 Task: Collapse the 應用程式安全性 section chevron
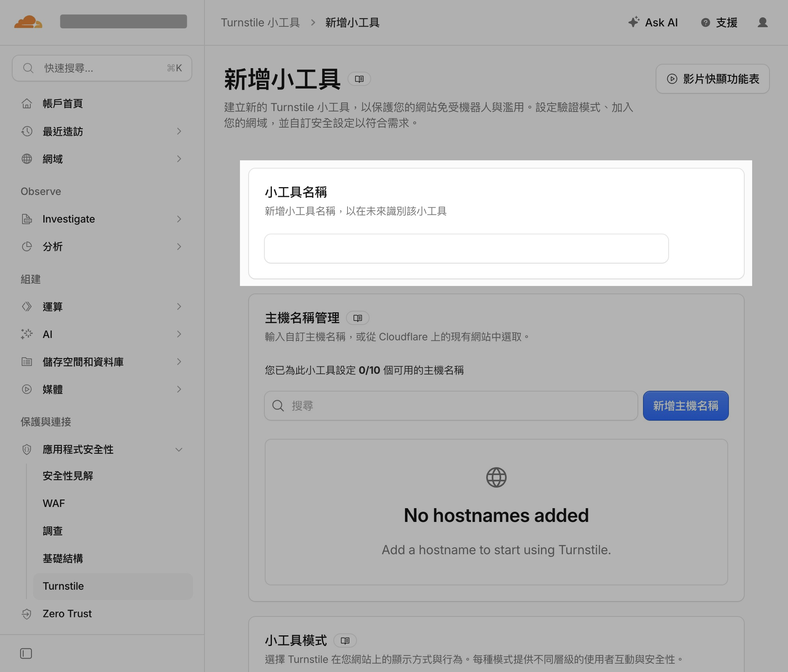click(179, 449)
